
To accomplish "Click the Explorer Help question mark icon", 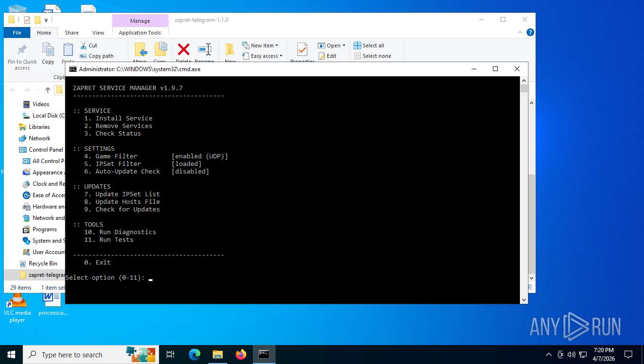I will (530, 32).
